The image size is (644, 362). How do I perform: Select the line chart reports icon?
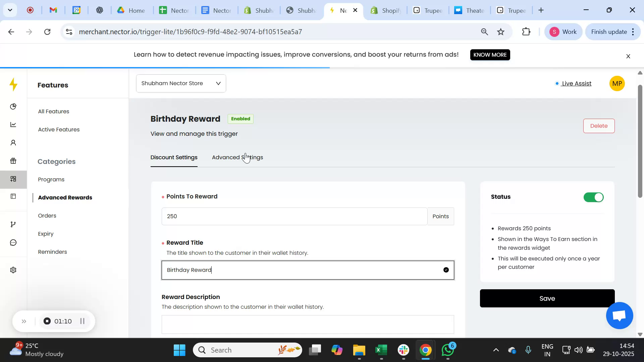13,124
